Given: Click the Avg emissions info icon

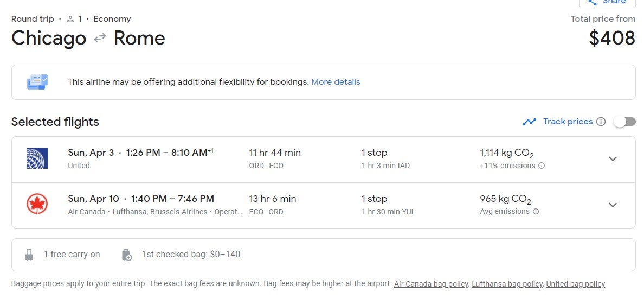Looking at the screenshot, I should pyautogui.click(x=536, y=212).
